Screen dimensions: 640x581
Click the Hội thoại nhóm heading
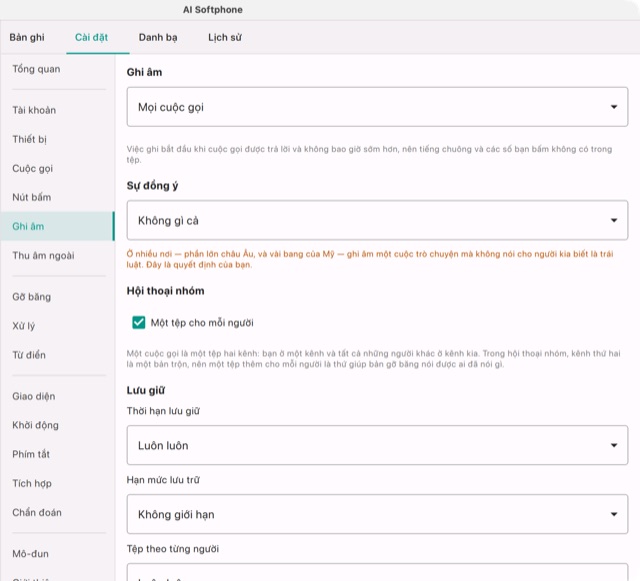tap(165, 291)
